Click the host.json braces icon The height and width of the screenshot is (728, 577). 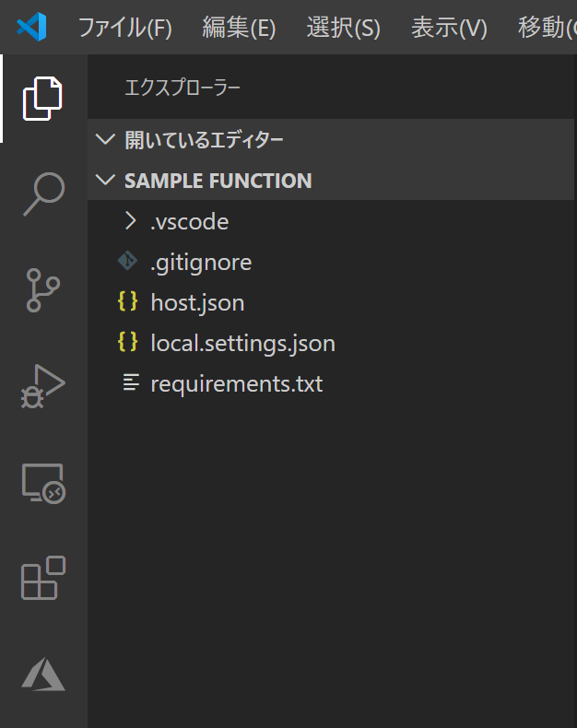click(127, 302)
